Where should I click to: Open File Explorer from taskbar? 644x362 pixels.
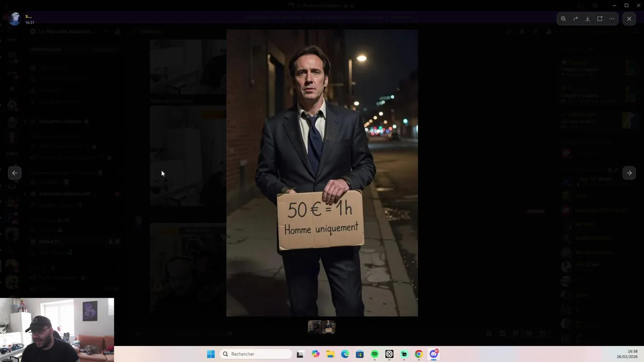pos(330,354)
